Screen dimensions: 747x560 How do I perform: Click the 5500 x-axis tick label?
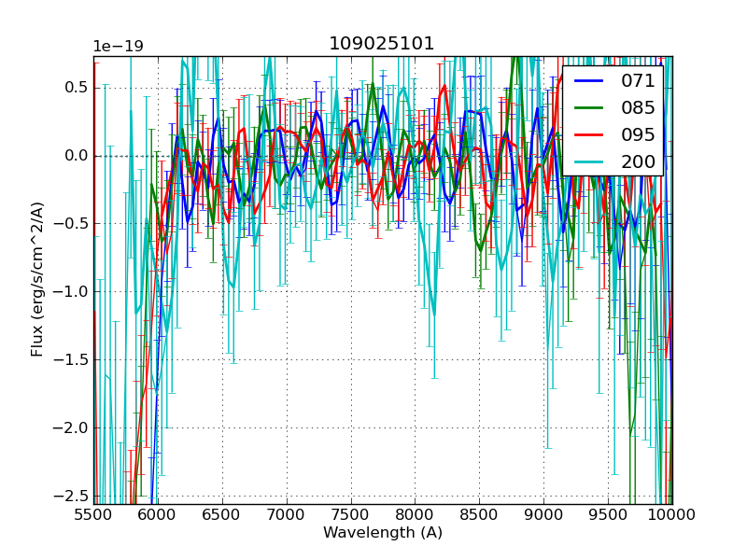(93, 514)
